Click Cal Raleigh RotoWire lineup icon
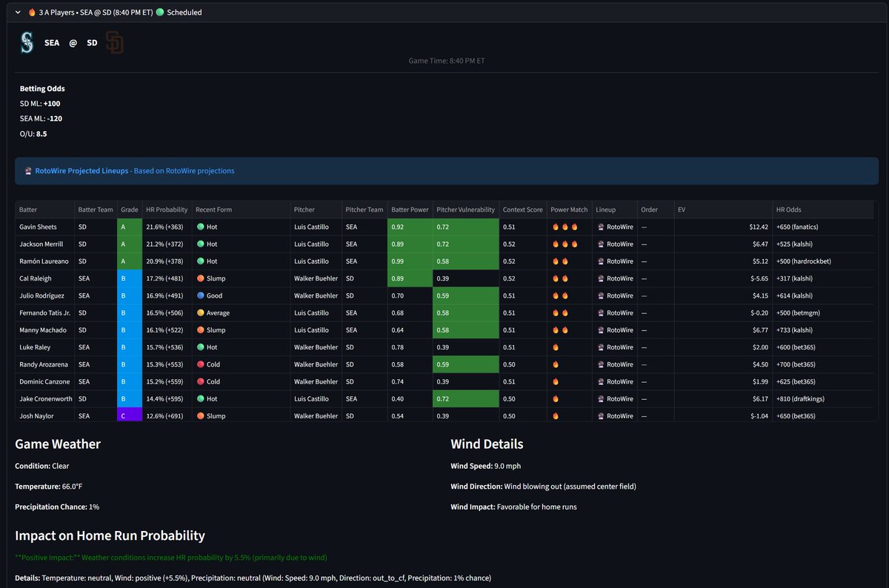This screenshot has width=889, height=588. pos(600,278)
